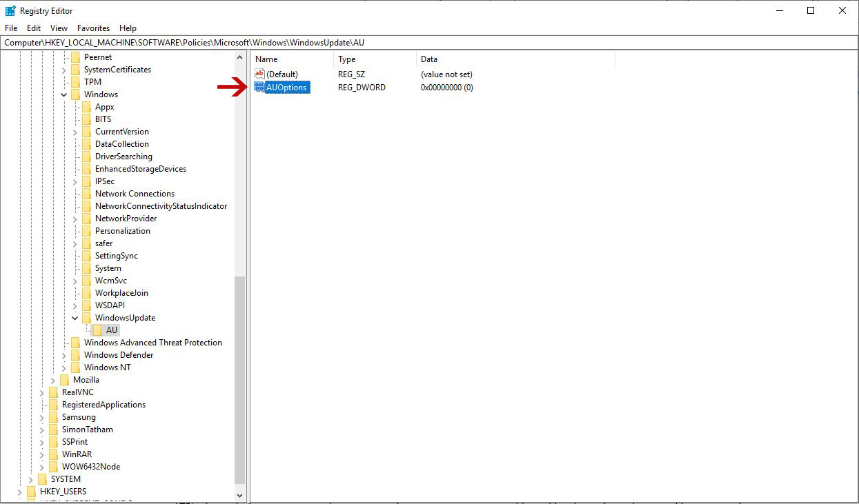
Task: Click the ab string icon beside (Default)
Action: 258,74
